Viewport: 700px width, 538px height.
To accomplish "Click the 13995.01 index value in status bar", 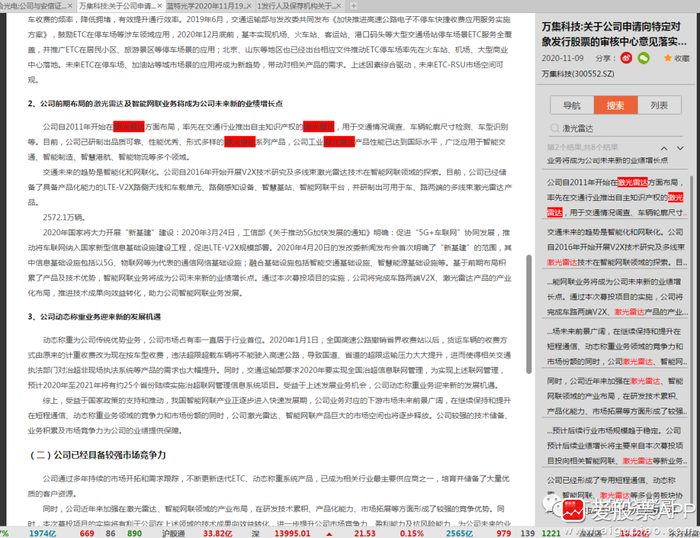I will tap(292, 533).
